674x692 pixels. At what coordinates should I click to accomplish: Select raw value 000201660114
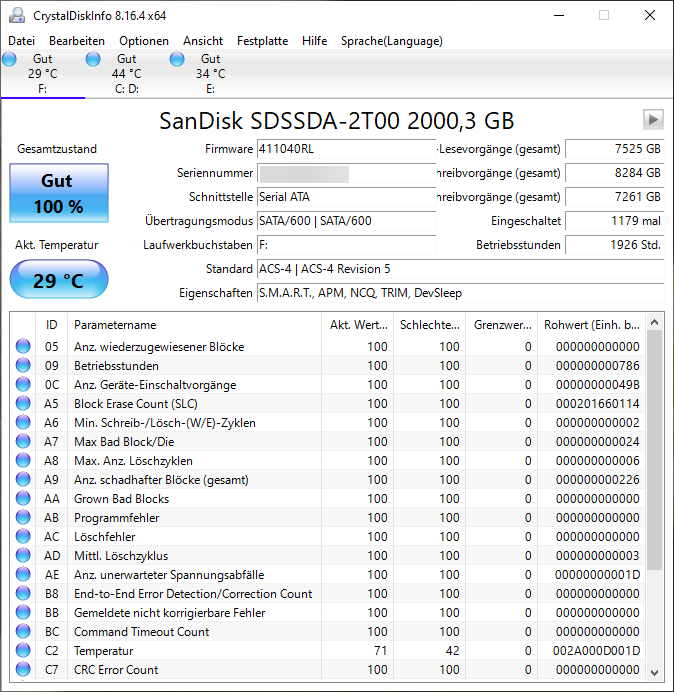[597, 403]
